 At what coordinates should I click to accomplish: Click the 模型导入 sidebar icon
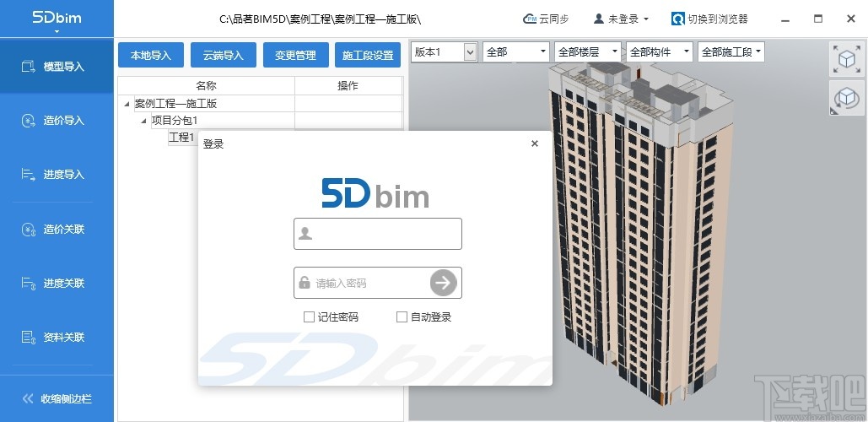click(28, 67)
